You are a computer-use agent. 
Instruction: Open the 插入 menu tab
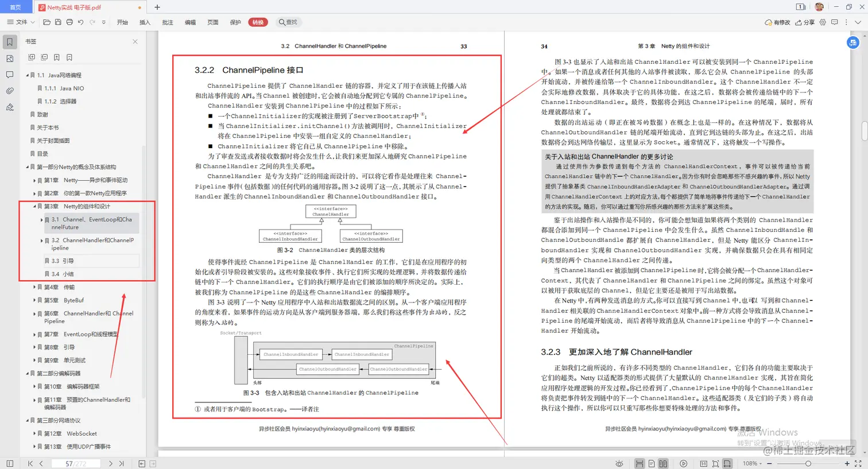tap(144, 22)
